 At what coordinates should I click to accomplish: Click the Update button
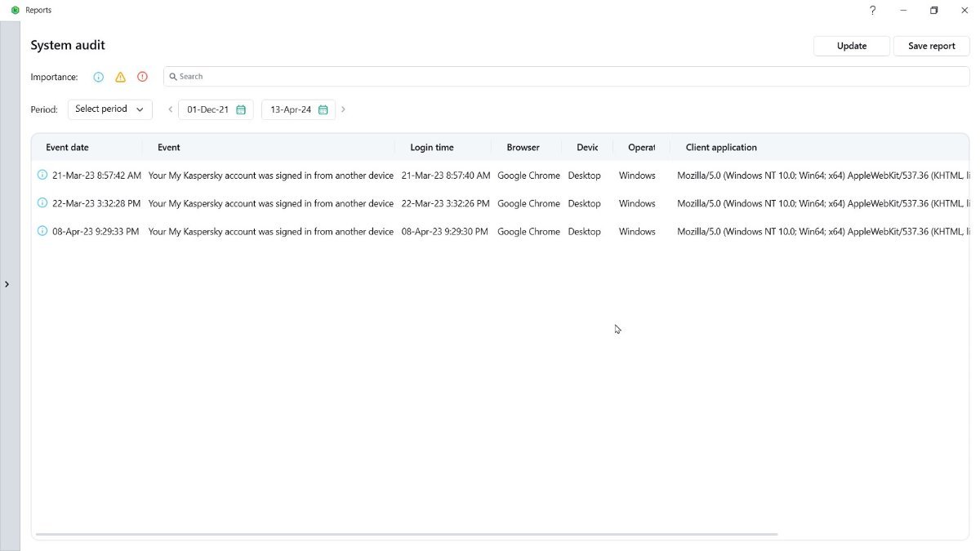tap(851, 46)
